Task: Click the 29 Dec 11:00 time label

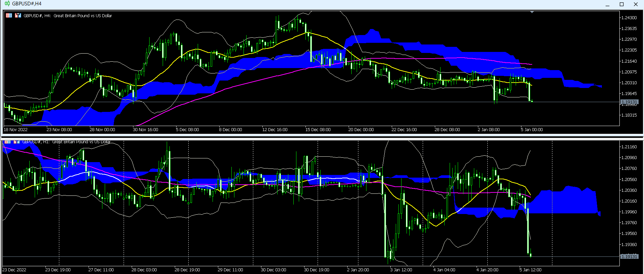Action: 230,270
